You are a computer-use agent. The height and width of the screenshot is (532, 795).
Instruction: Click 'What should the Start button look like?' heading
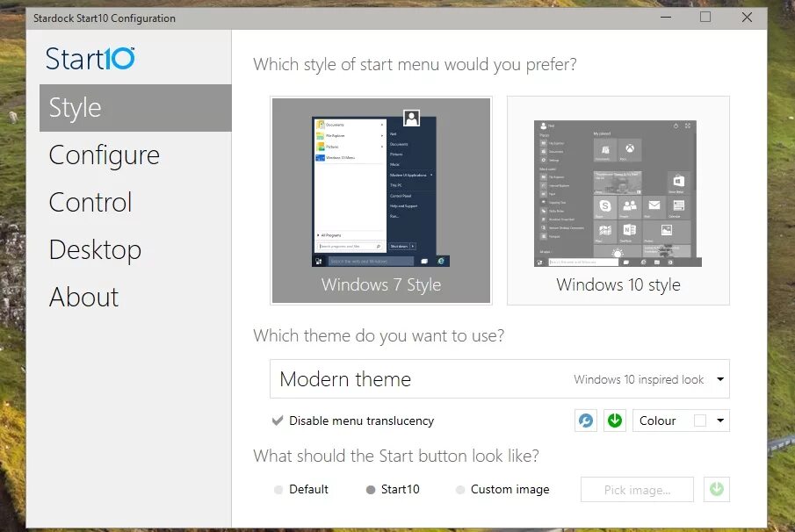coord(396,456)
